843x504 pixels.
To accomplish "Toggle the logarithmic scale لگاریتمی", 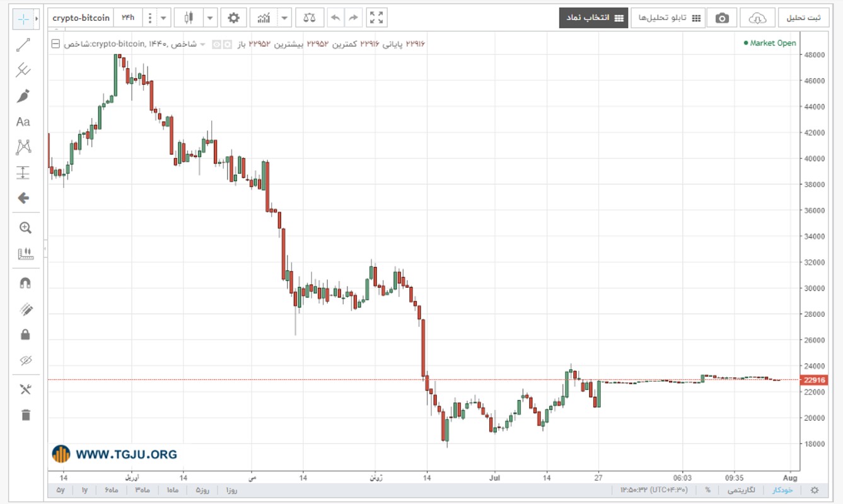I will click(x=742, y=490).
